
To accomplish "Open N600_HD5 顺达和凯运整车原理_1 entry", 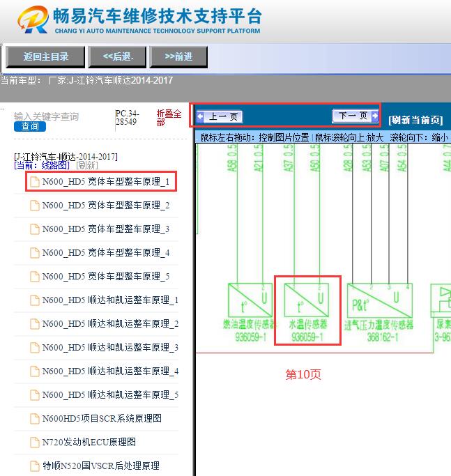I will tap(110, 300).
